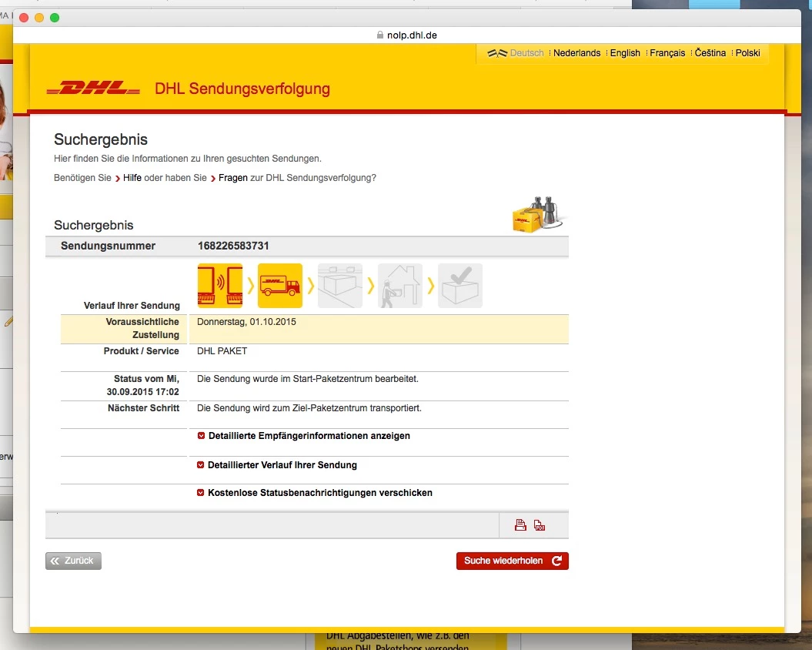The image size is (812, 650).
Task: Click the greyed-out parcel center step icon
Action: click(x=340, y=286)
